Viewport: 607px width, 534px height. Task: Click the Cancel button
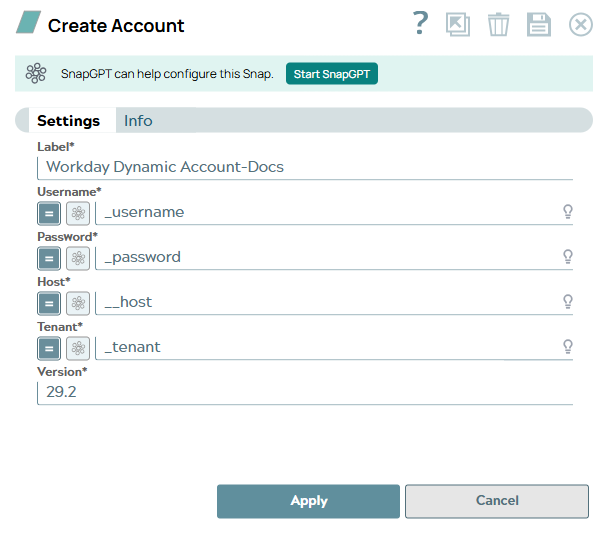[497, 501]
